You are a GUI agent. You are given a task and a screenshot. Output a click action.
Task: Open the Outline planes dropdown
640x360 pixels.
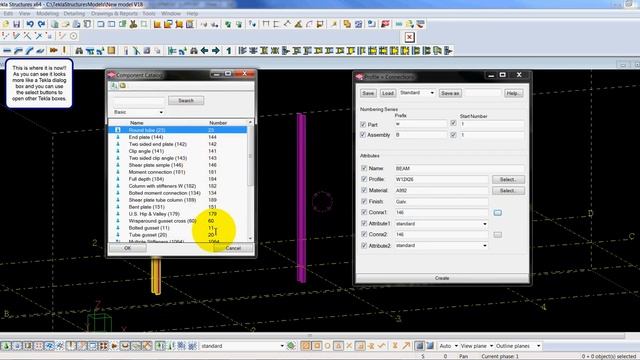point(518,346)
